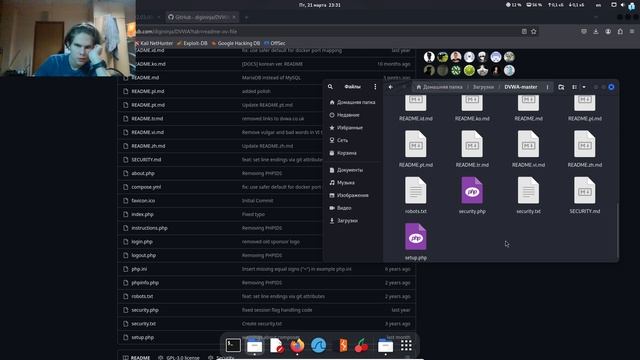Go back in the Files window

coord(391,87)
